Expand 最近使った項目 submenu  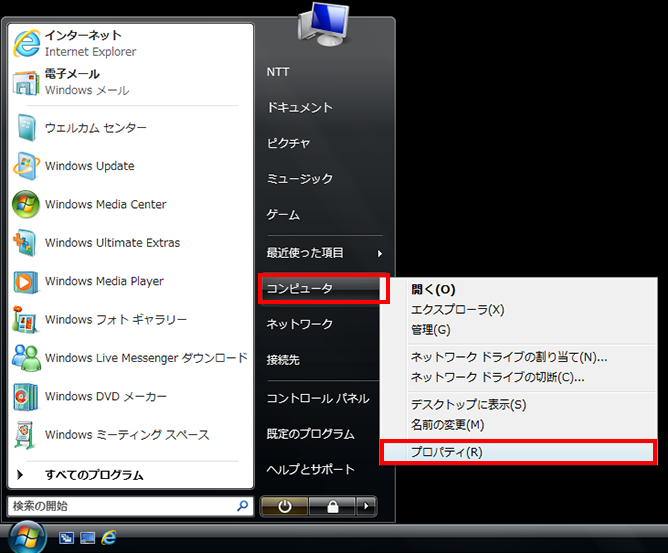[322, 253]
